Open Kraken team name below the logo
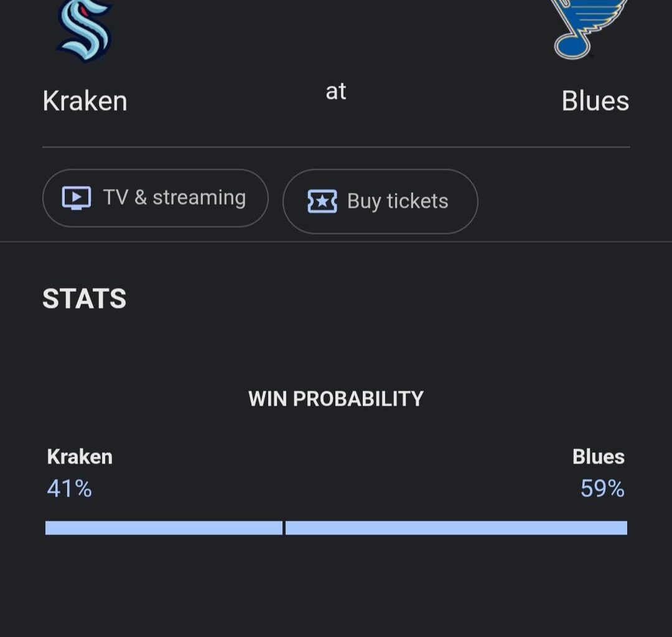 [x=85, y=101]
